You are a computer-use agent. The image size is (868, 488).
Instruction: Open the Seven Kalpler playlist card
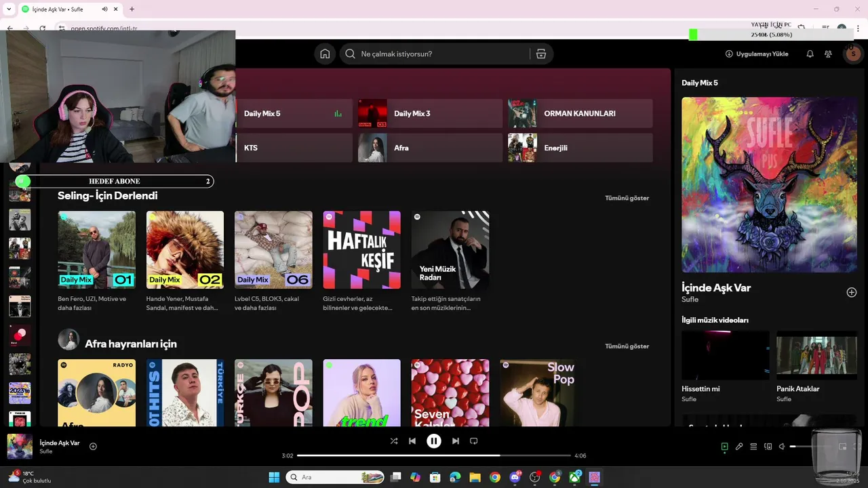(x=450, y=393)
